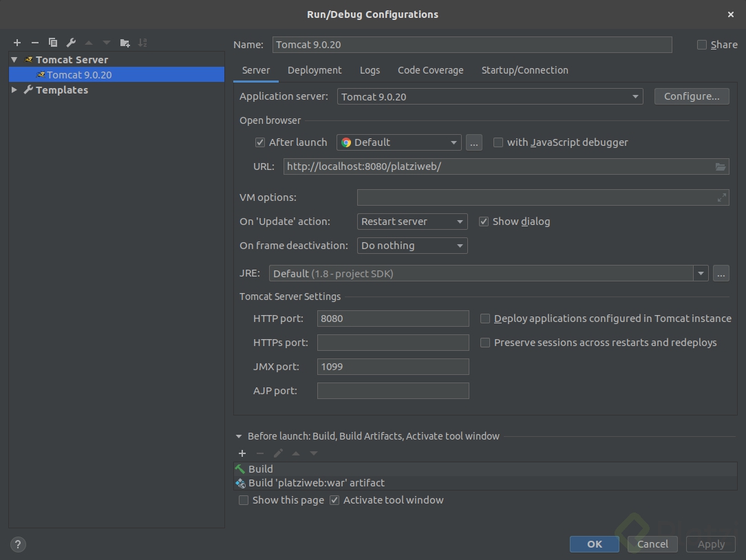
Task: Remove the selected run configuration
Action: pos(35,43)
